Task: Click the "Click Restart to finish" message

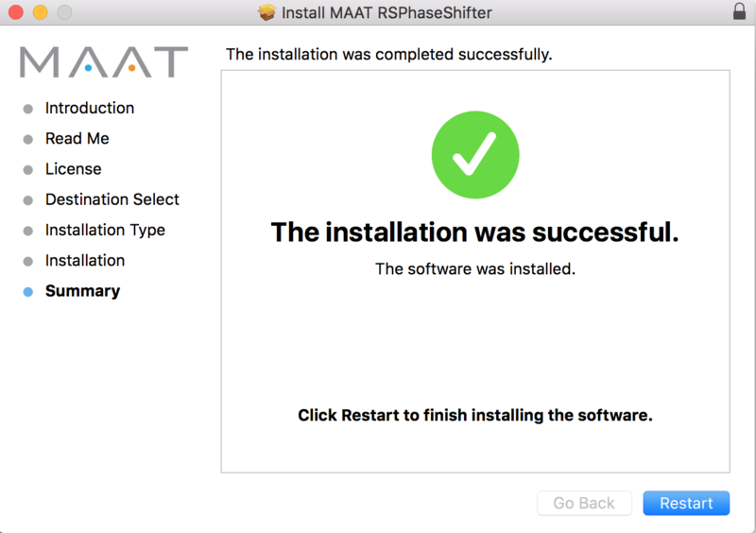Action: (474, 415)
